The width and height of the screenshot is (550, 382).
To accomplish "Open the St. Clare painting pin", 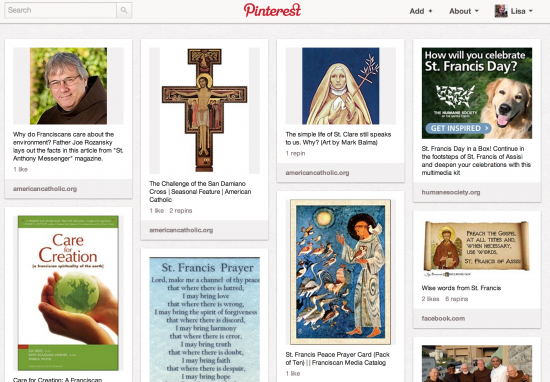I will click(x=341, y=86).
